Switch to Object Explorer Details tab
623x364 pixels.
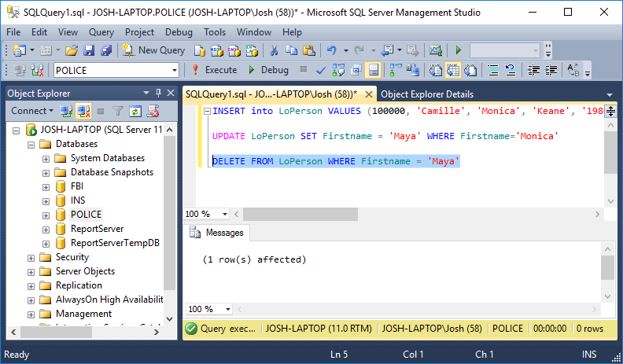pos(427,94)
